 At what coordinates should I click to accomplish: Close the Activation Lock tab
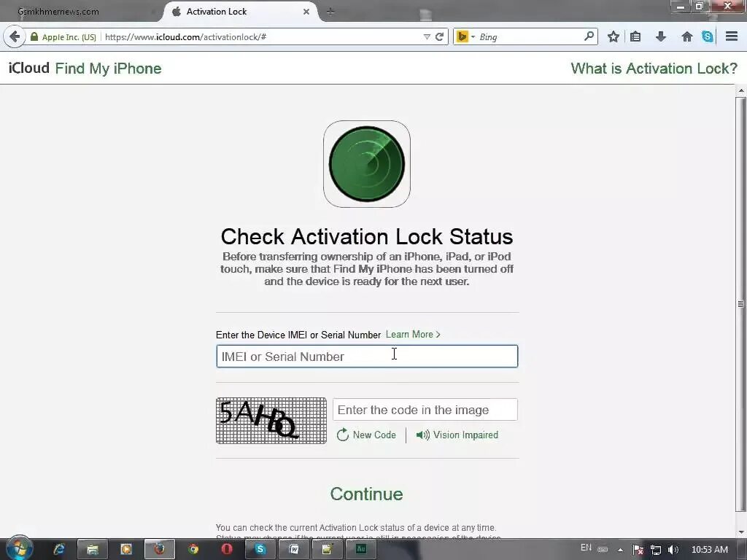[x=306, y=12]
